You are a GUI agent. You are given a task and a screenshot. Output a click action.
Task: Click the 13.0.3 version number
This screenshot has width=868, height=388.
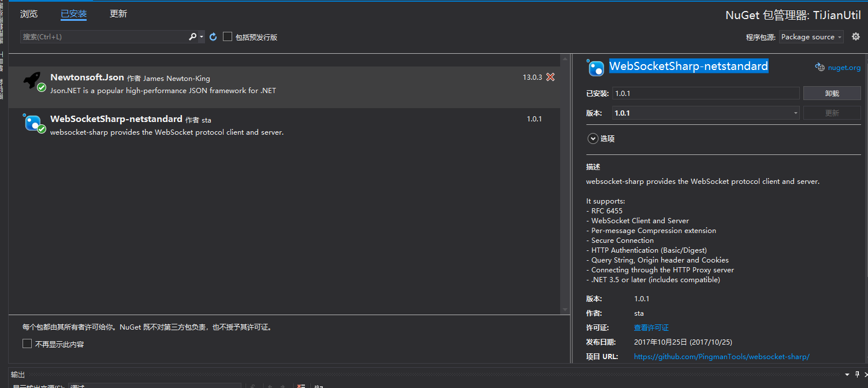tap(532, 77)
